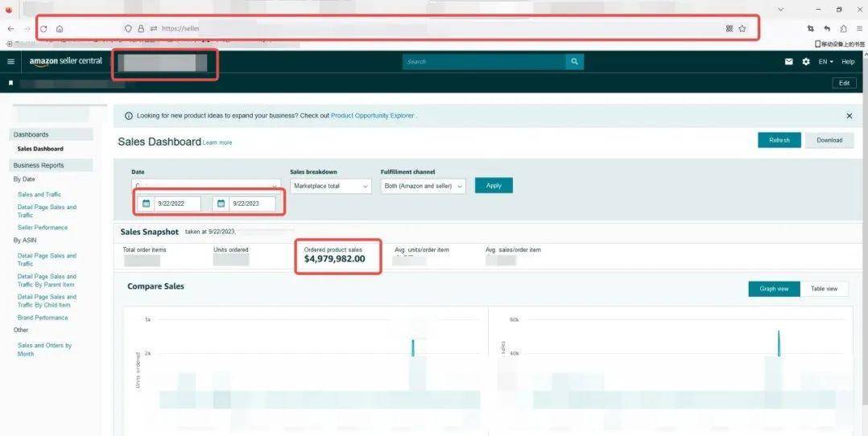The height and width of the screenshot is (436, 868).
Task: Open the Sales breakdown dropdown
Action: coord(330,187)
